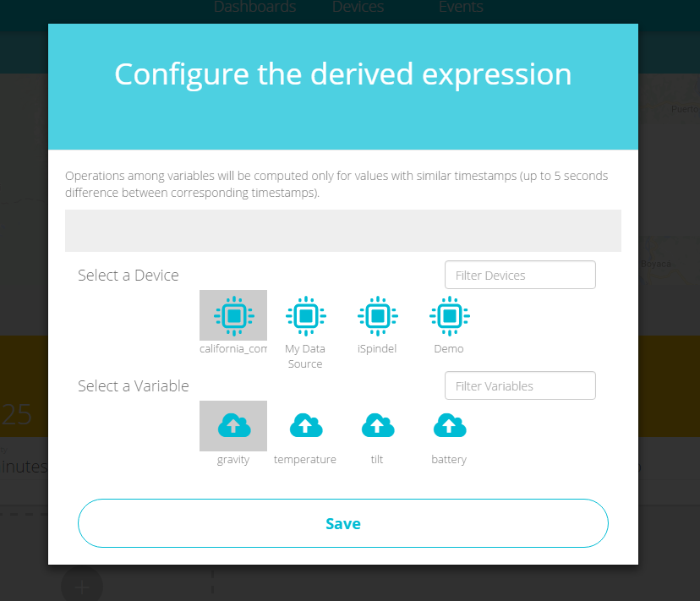Go to the Devices menu item

(358, 8)
